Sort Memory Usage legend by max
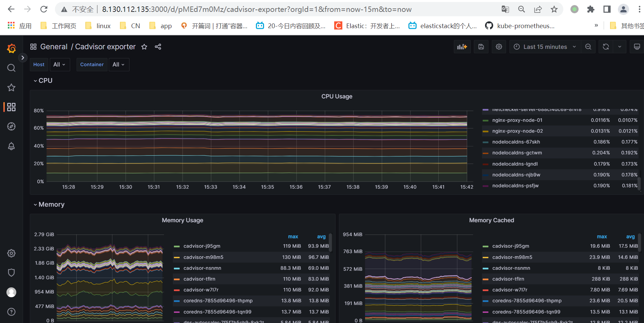 pos(293,236)
